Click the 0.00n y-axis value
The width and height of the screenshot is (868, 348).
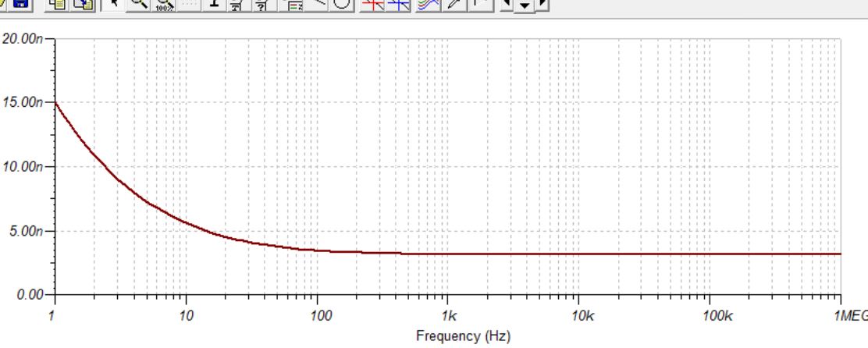click(x=30, y=295)
